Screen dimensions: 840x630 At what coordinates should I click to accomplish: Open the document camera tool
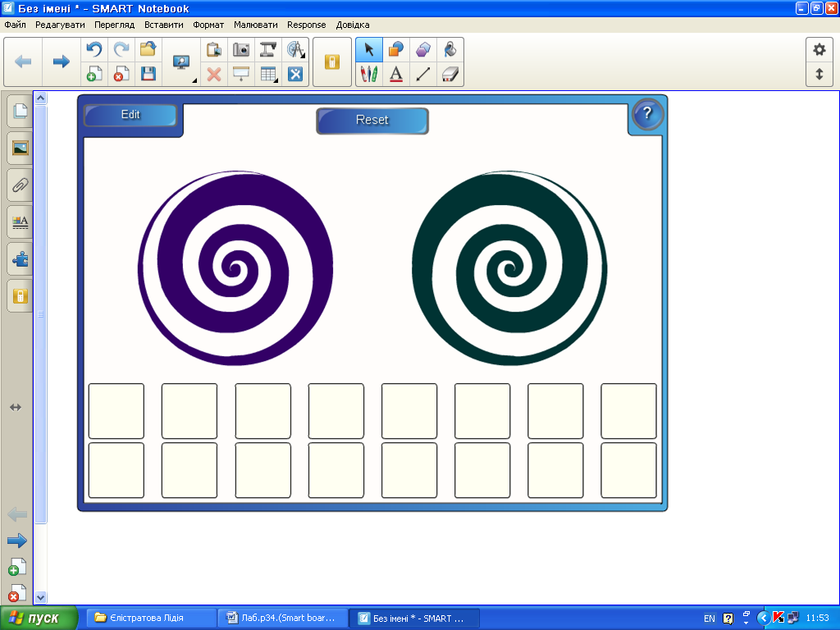pyautogui.click(x=268, y=49)
